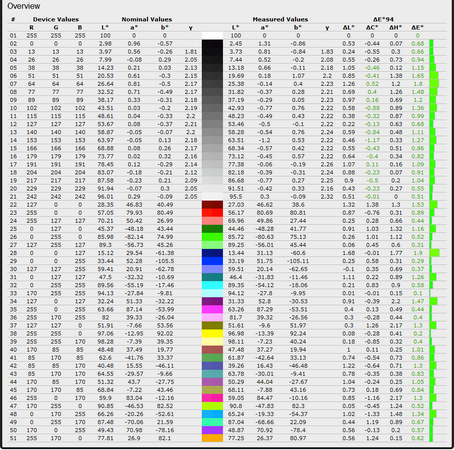This screenshot has width=454, height=450.
Task: Click the dark red swatch in row 22
Action: [x=212, y=205]
